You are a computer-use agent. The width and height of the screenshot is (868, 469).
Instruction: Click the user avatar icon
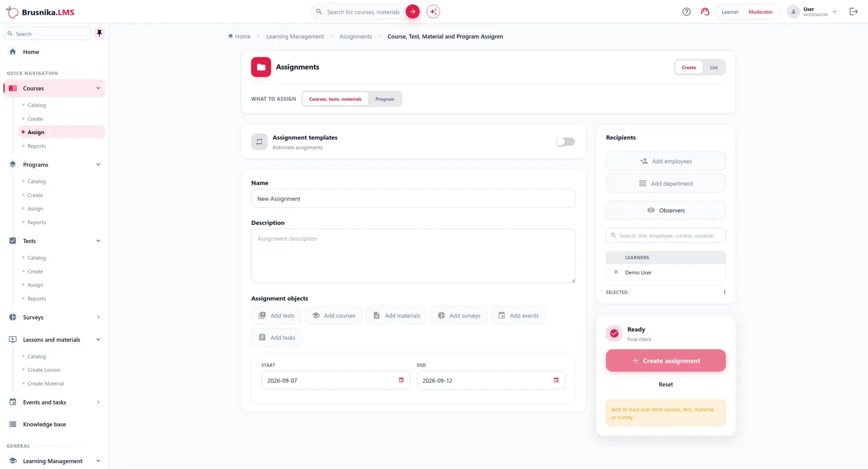(x=793, y=12)
